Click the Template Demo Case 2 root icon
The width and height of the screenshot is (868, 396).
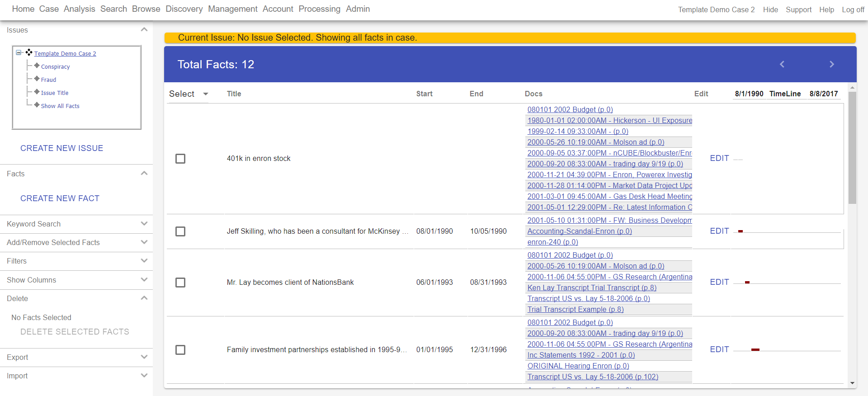point(29,52)
